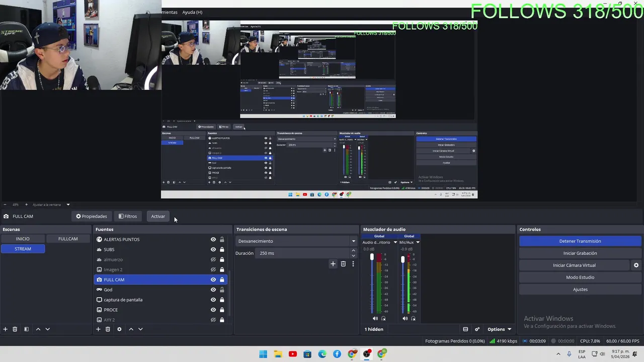Show the almuerzo source
This screenshot has height=362, width=644.
tap(213, 260)
